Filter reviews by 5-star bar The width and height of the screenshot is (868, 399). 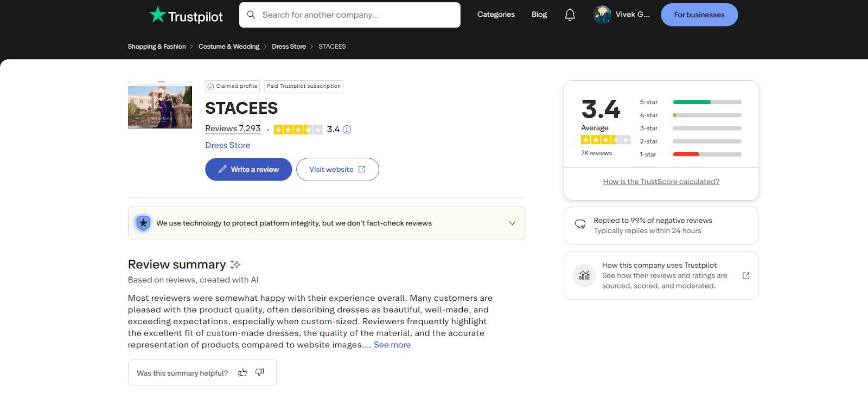(707, 102)
